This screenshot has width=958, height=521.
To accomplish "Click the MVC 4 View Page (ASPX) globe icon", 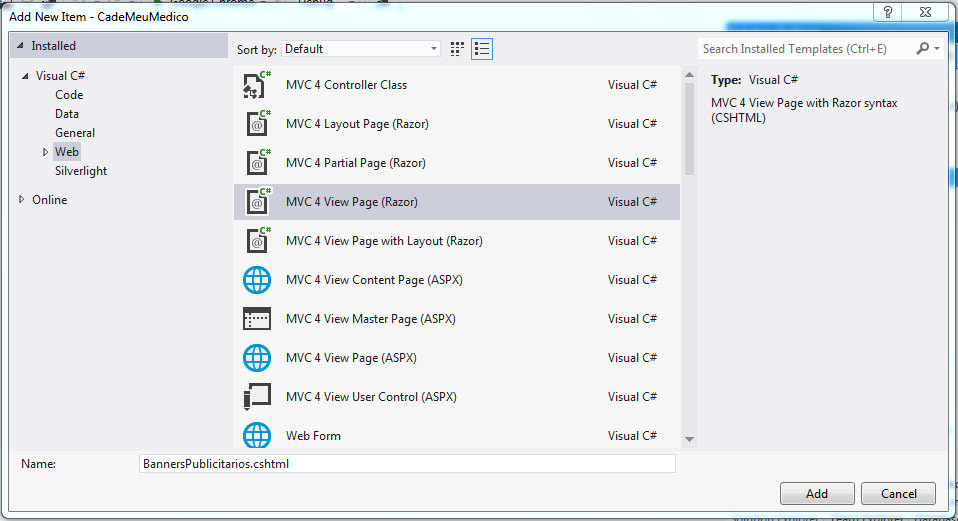I will 257,358.
